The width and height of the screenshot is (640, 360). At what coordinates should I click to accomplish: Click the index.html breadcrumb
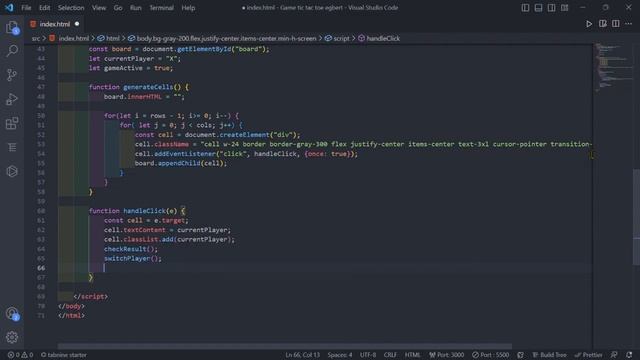[x=73, y=38]
